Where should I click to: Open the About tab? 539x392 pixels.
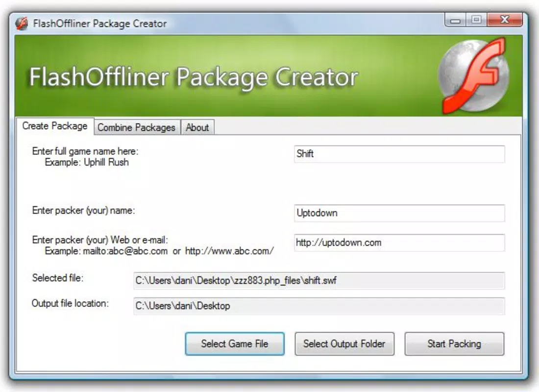point(197,127)
